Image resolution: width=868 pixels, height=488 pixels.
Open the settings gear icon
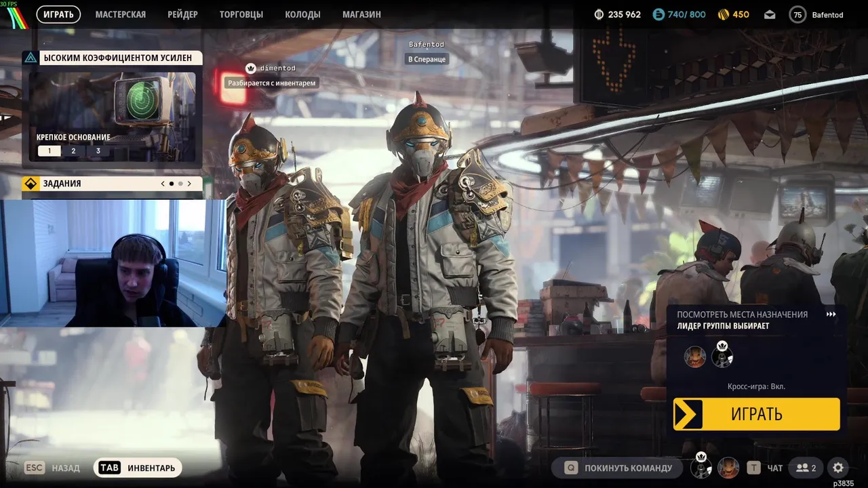point(838,468)
